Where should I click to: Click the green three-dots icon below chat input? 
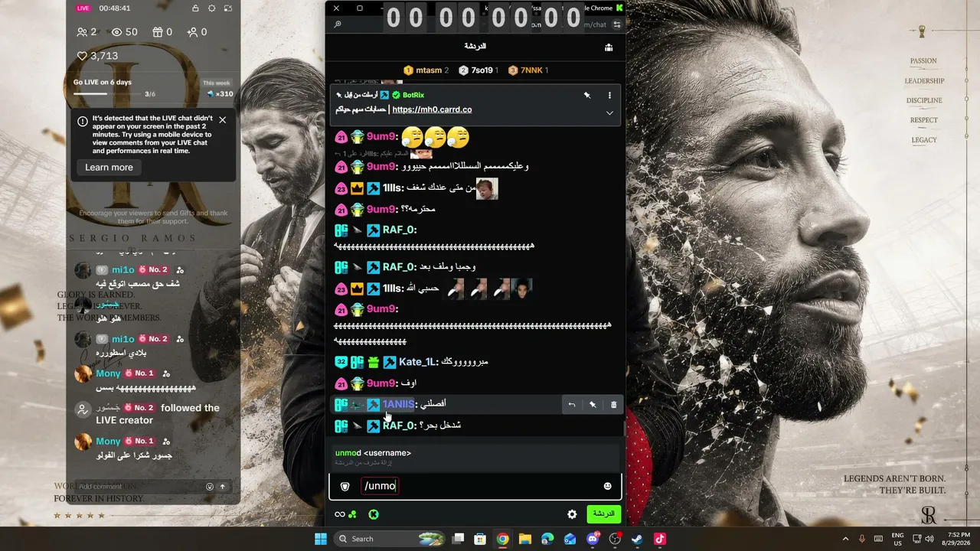pyautogui.click(x=352, y=514)
